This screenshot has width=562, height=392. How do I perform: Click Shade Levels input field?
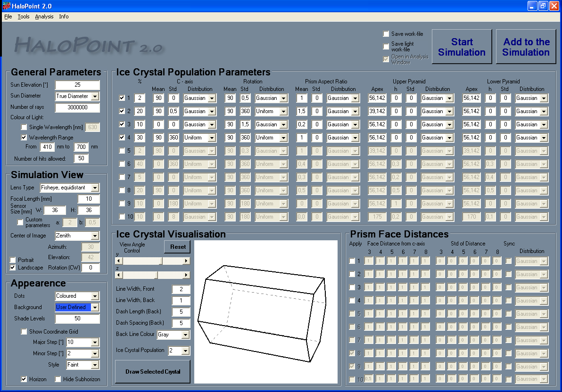[77, 318]
